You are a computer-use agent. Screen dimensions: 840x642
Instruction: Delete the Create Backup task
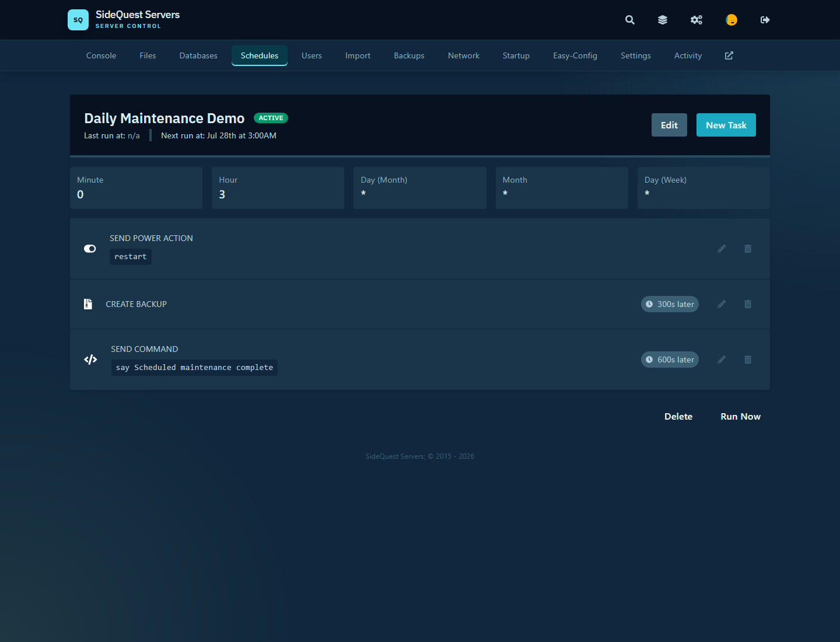tap(748, 304)
